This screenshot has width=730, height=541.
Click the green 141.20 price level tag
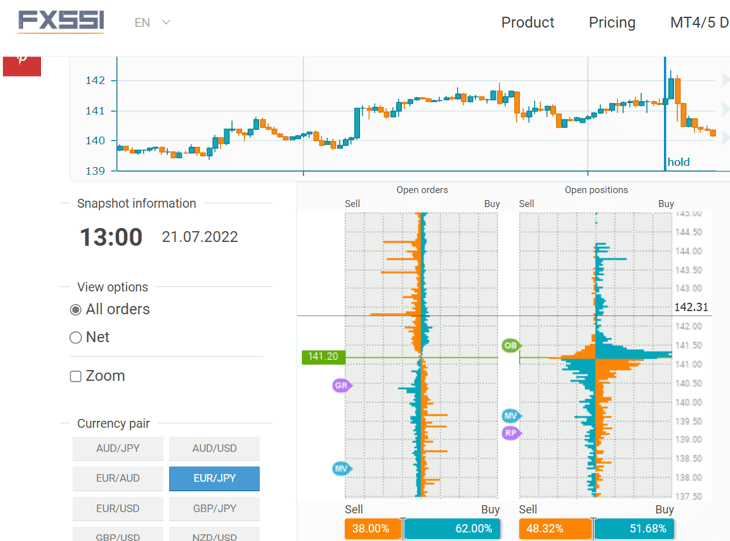tap(322, 356)
